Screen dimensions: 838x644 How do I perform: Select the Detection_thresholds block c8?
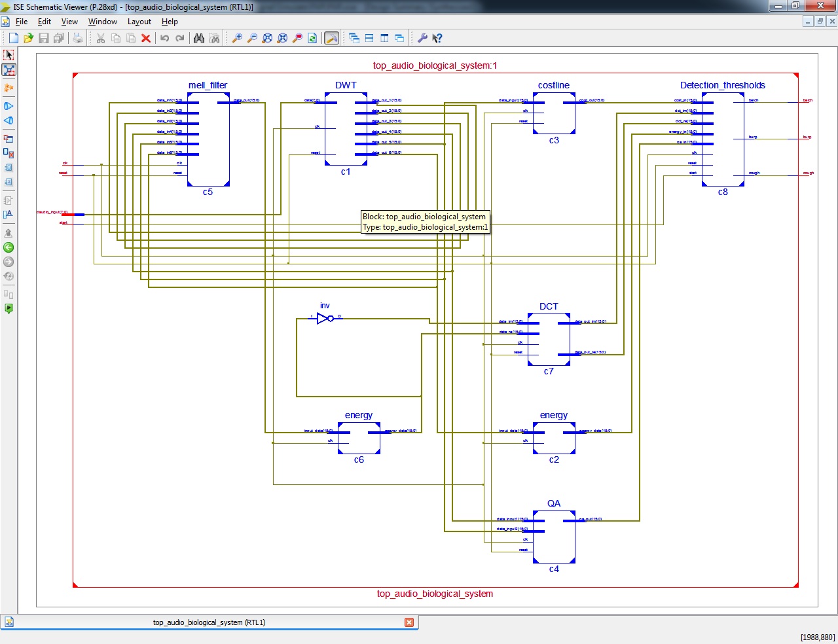[723, 139]
